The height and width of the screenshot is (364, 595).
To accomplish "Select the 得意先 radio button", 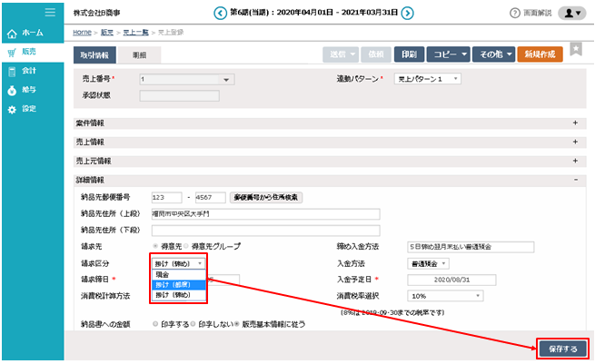I will point(154,246).
